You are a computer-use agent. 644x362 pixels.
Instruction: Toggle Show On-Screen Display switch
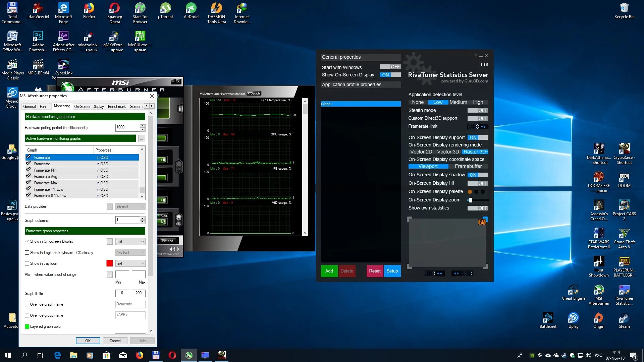[390, 75]
